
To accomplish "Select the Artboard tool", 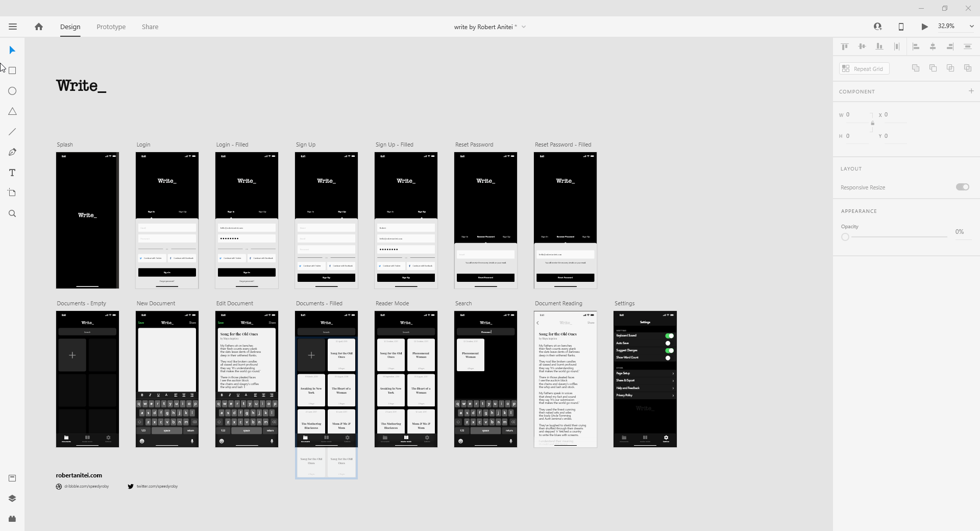I will click(x=12, y=193).
